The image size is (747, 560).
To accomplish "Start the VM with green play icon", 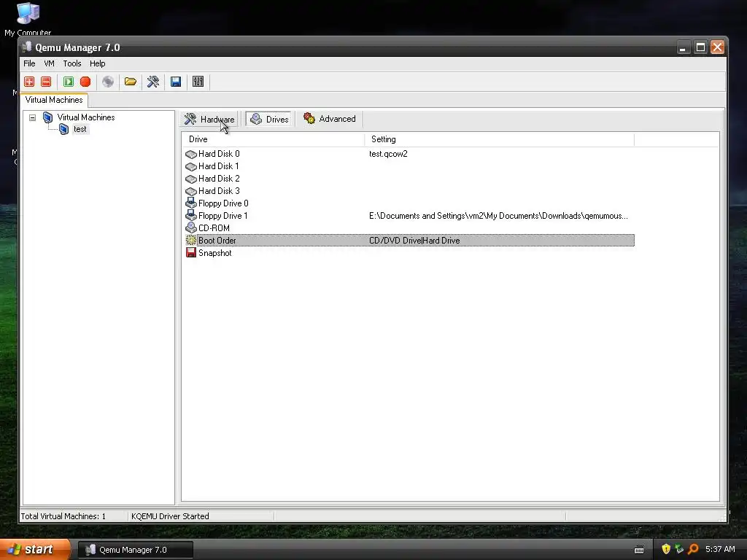I will (x=69, y=82).
